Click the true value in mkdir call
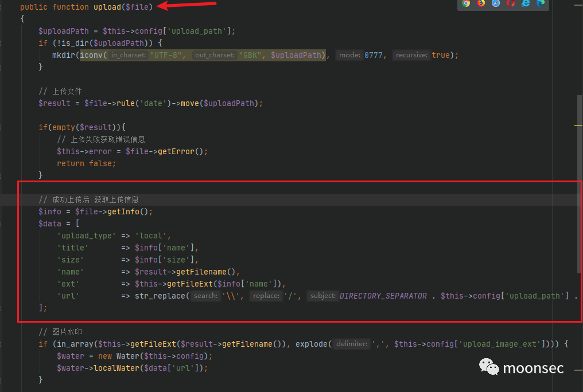 pos(441,56)
